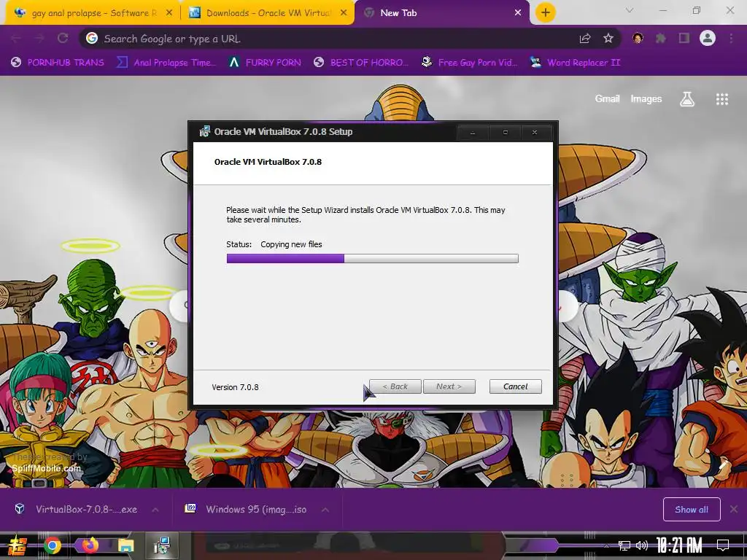Click the grayed Back button in Setup

(x=395, y=386)
